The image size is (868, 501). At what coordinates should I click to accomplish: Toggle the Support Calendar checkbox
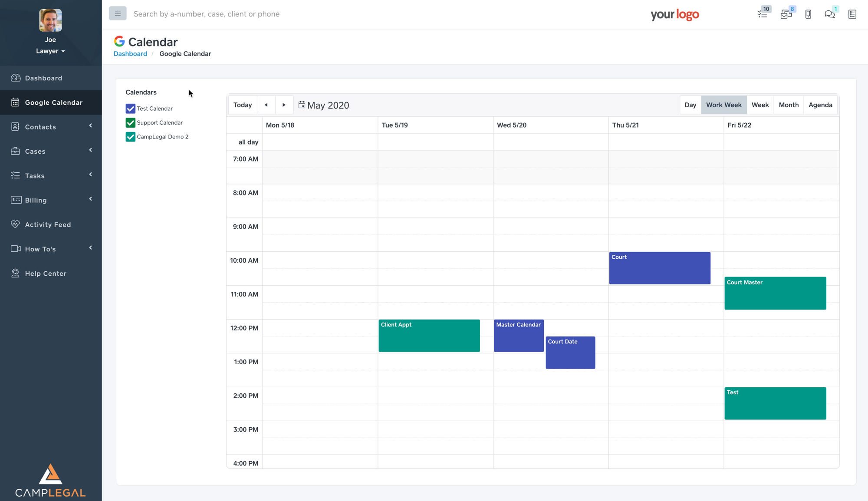pos(130,122)
